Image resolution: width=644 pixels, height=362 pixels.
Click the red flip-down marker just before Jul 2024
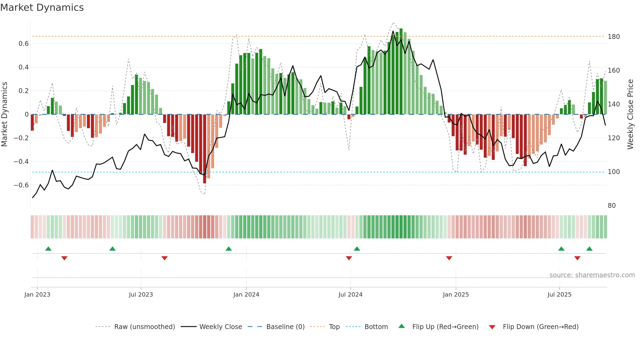(x=349, y=258)
